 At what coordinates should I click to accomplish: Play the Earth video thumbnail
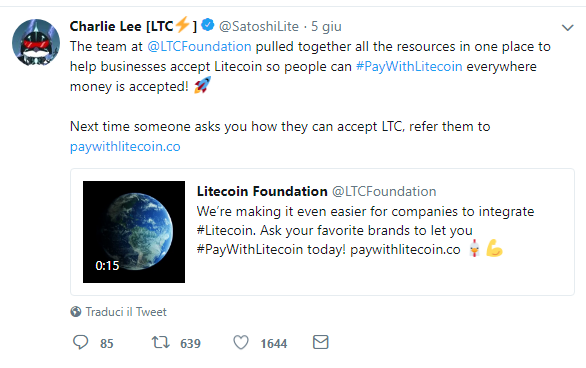134,232
